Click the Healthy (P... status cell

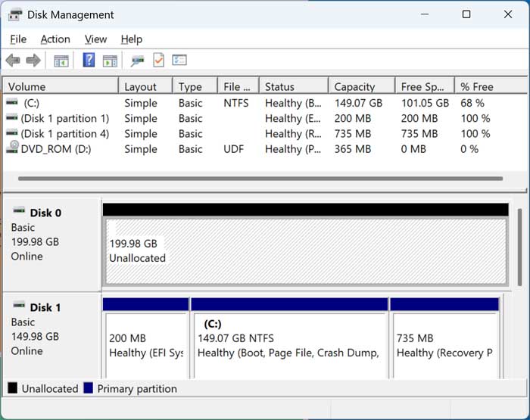click(293, 149)
